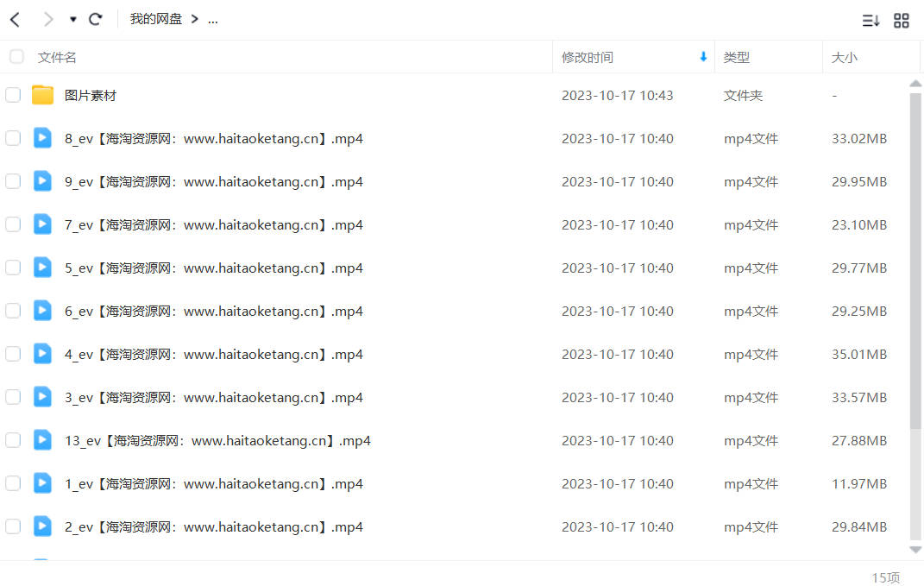Select the 5_ev mp4 file name
The image size is (924, 586).
(x=214, y=268)
